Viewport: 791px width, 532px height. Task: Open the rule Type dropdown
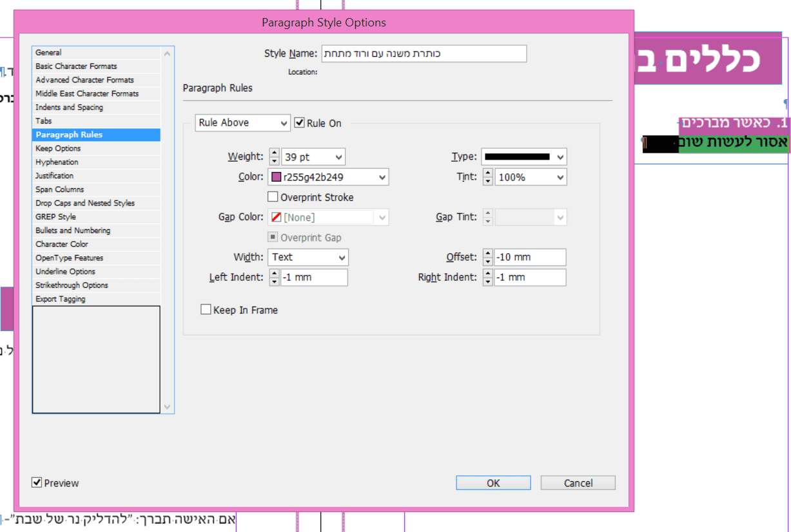point(524,157)
